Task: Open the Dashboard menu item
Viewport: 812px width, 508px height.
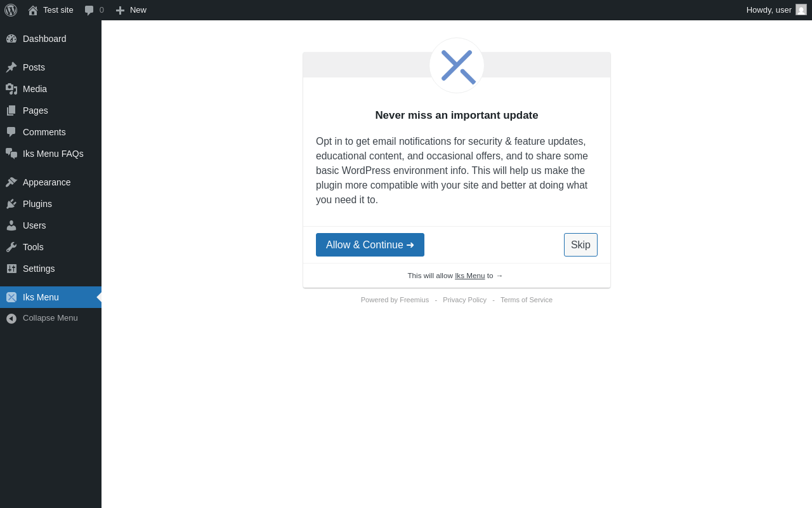Action: (51, 39)
